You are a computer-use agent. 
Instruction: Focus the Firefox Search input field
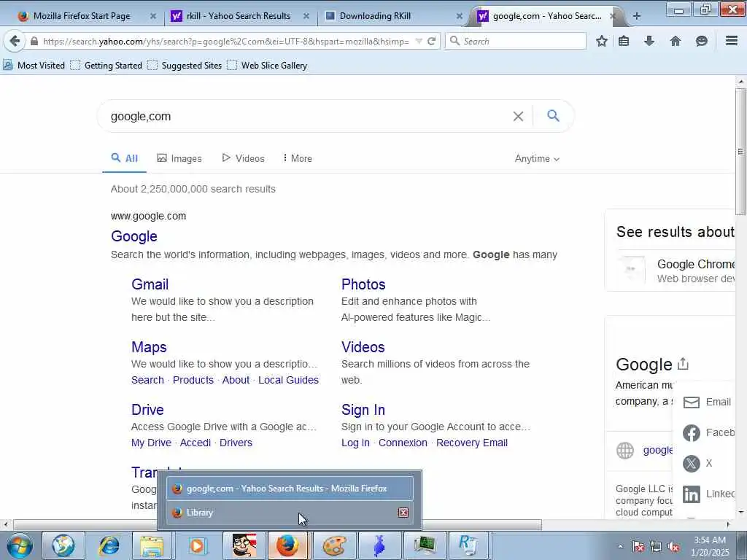(x=516, y=42)
